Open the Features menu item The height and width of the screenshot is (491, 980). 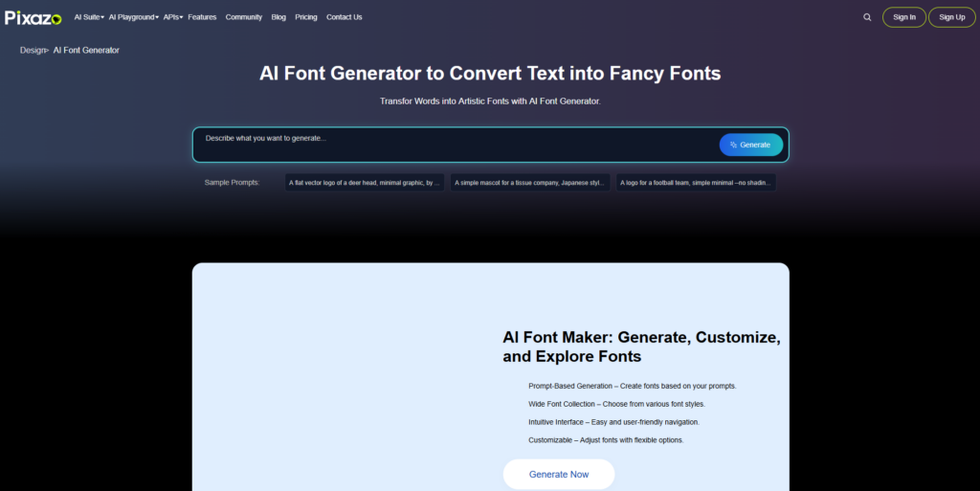tap(202, 17)
